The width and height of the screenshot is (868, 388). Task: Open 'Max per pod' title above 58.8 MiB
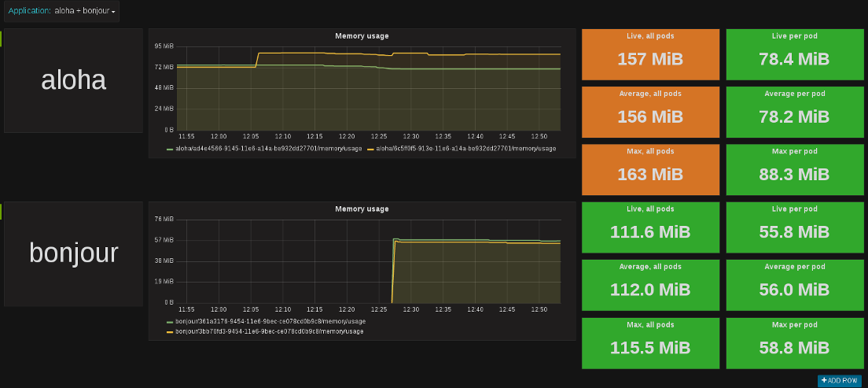(x=794, y=324)
